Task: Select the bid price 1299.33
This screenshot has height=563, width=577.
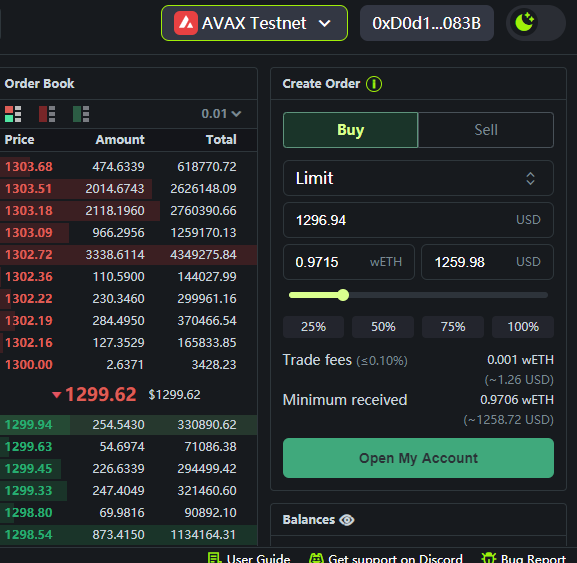Action: click(29, 491)
